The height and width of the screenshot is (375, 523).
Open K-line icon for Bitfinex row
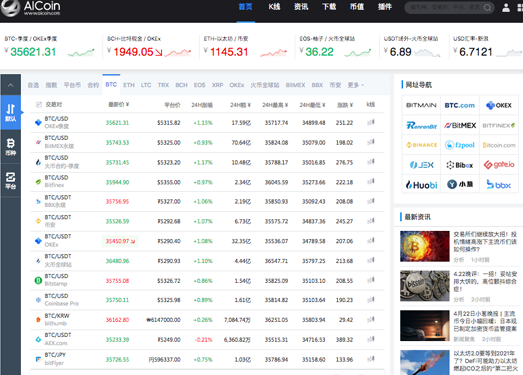[371, 182]
